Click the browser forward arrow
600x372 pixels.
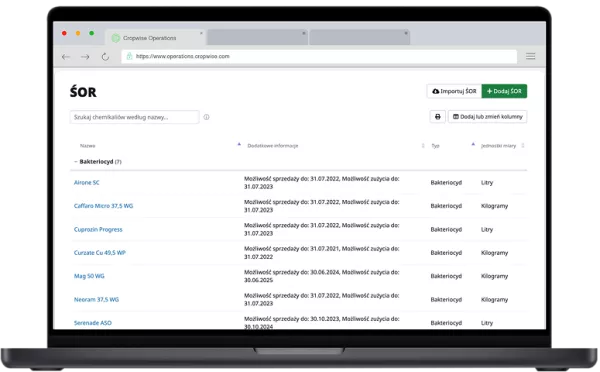(85, 57)
